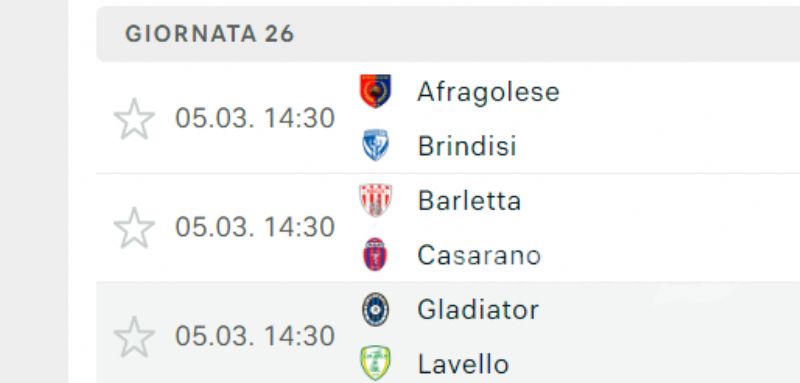Screen dimensions: 800x383
Task: Open the Barletta team name
Action: [x=469, y=201]
